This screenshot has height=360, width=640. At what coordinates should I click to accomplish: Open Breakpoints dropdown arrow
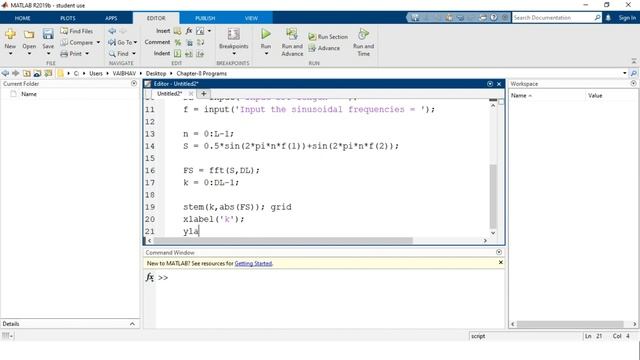pos(234,53)
